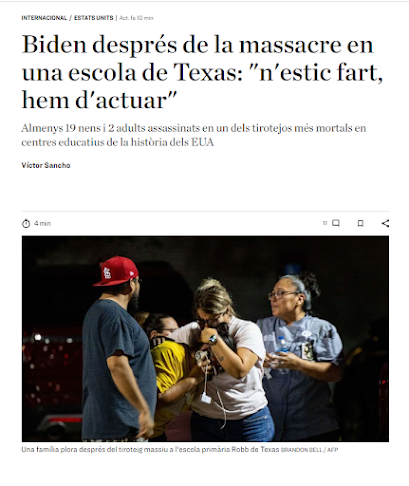Image resolution: width=409 pixels, height=486 pixels.
Task: Open the INTERNACIONAL section breadcrumb
Action: [x=44, y=18]
